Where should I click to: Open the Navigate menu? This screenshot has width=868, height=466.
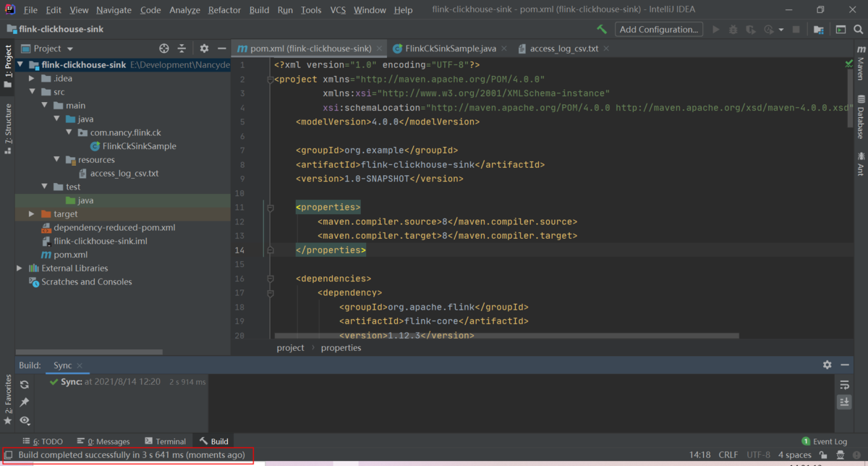(x=114, y=10)
